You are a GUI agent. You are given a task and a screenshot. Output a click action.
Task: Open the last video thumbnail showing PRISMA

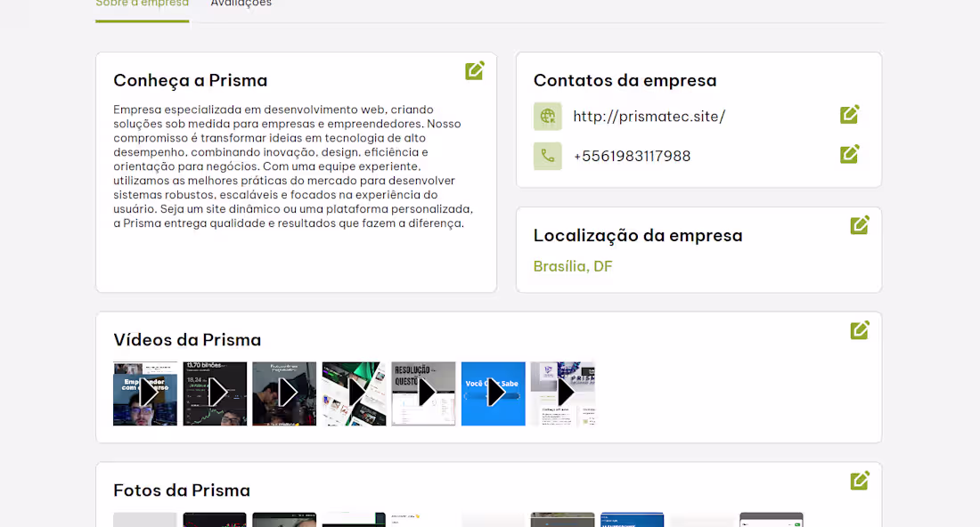coord(563,393)
